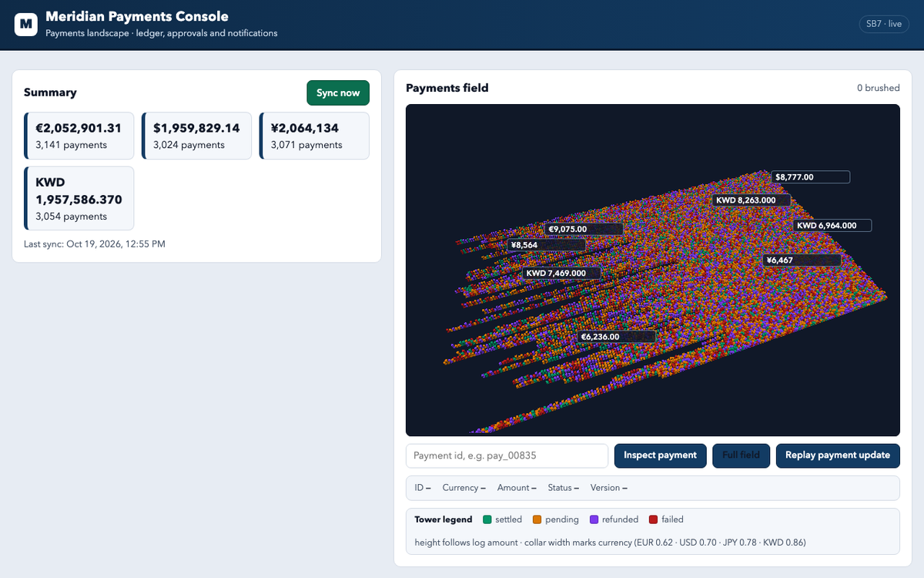Click the Payments field heading
The width and height of the screenshot is (924, 578).
[447, 88]
